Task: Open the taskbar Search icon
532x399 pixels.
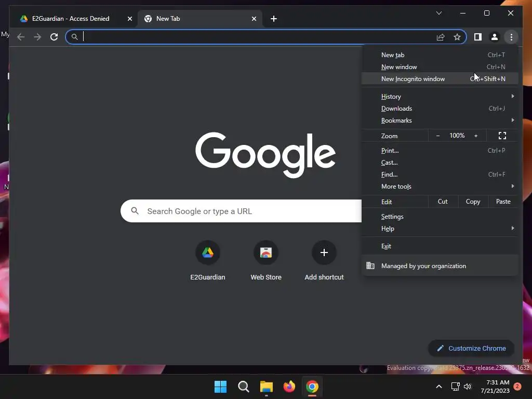Action: (x=243, y=387)
